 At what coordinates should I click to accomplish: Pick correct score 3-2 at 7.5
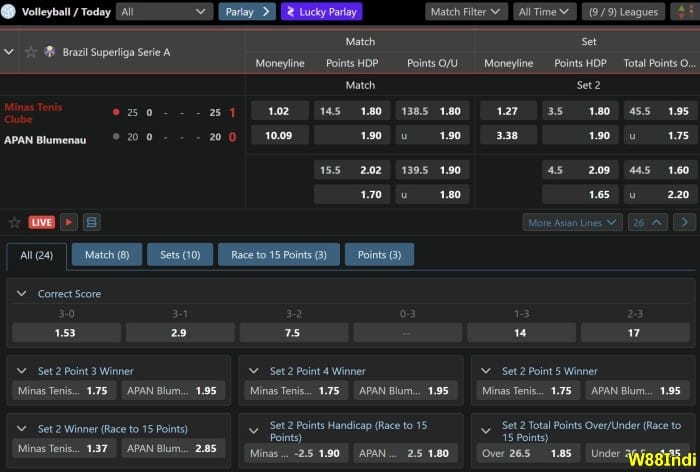[294, 333]
